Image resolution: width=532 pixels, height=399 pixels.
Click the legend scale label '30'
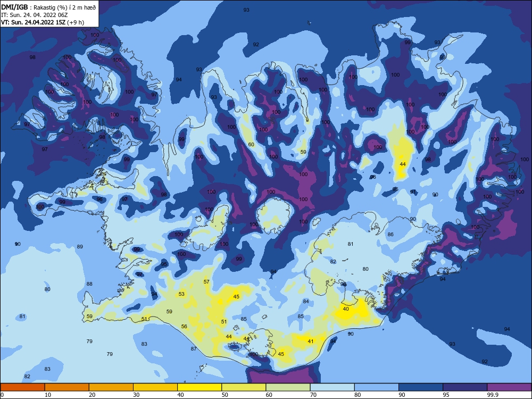click(x=136, y=395)
